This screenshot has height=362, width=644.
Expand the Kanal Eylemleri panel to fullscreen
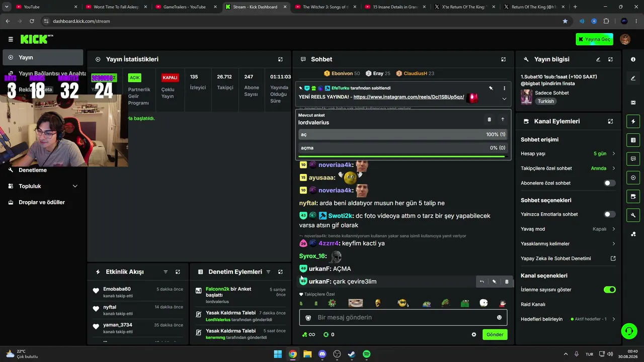(x=610, y=121)
